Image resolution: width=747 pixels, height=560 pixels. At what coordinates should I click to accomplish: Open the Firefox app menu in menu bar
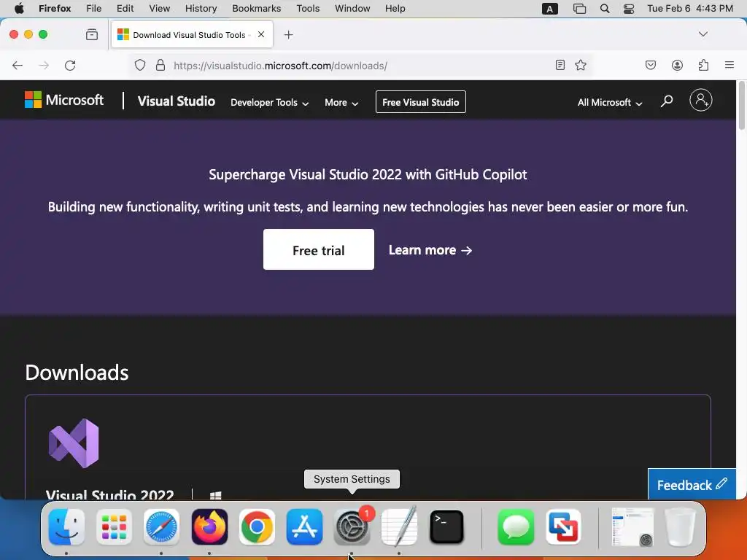tap(55, 9)
